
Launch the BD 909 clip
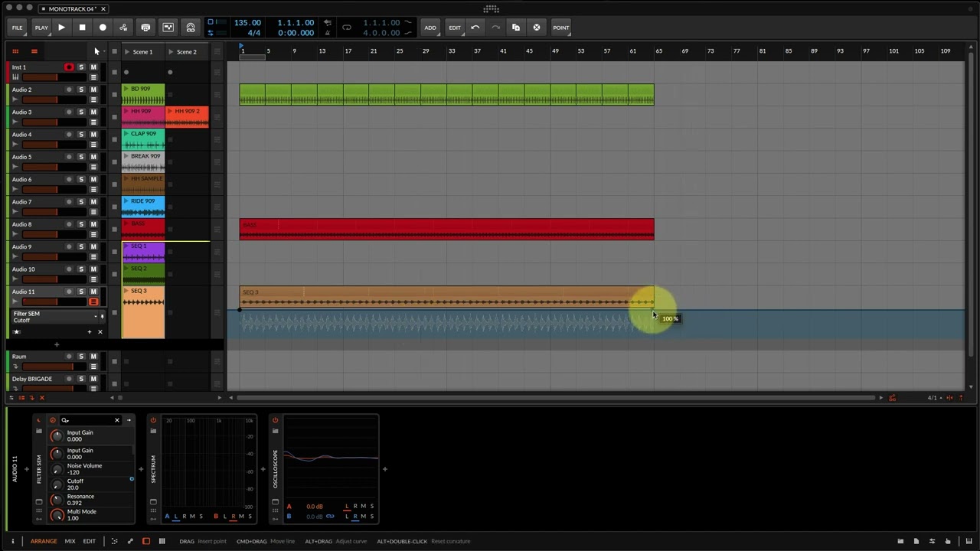[127, 89]
